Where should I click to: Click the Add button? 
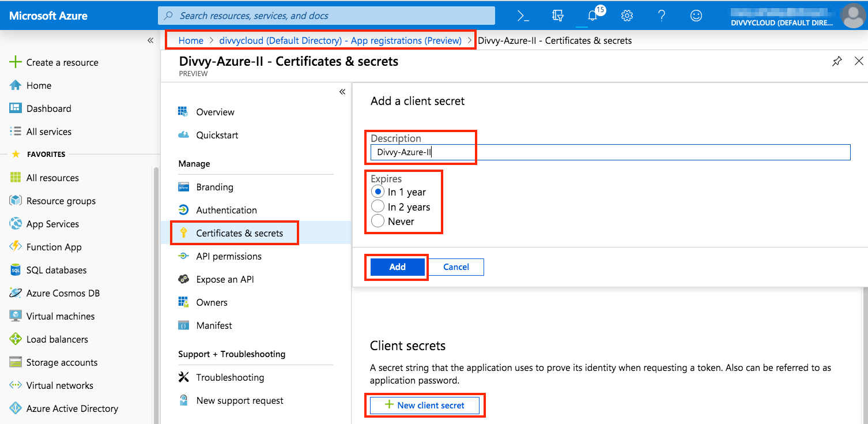(398, 267)
